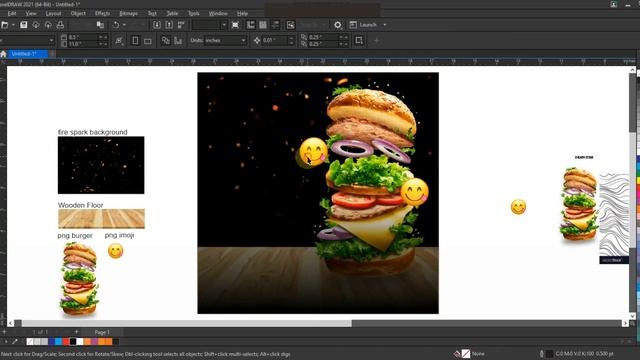Expand the document palette flyout arrow
This screenshot has width=640, height=360.
6,342
